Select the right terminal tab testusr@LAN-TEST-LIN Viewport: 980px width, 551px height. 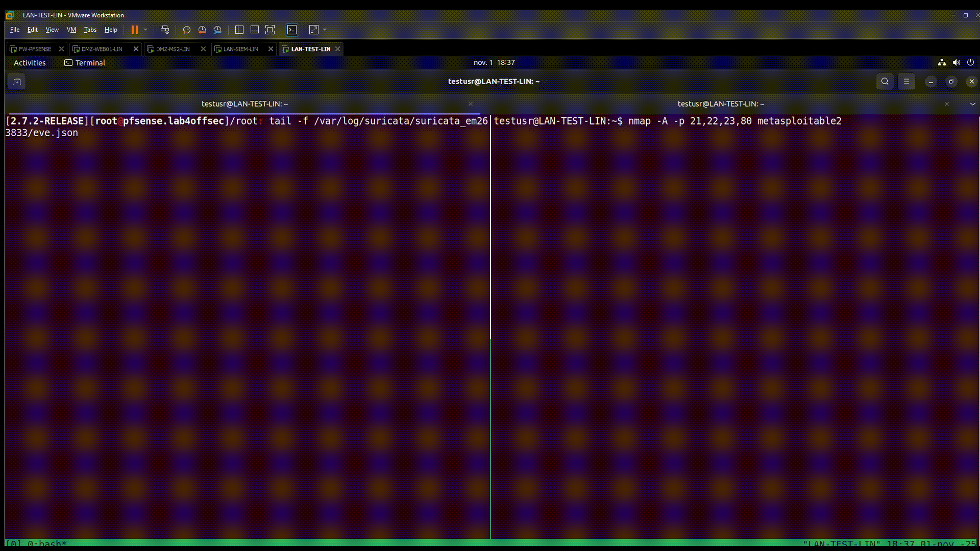coord(721,104)
